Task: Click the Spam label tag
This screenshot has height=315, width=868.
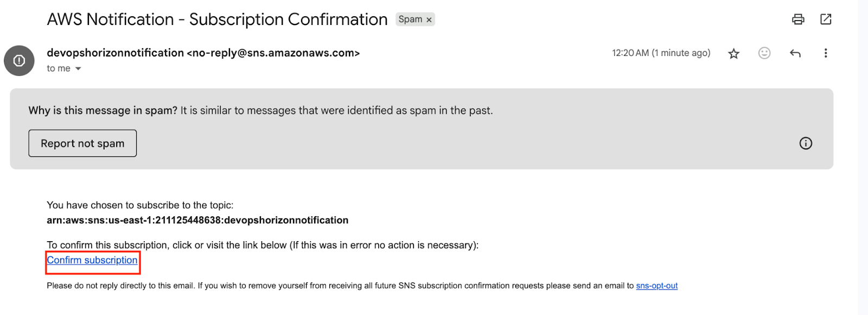Action: tap(410, 20)
